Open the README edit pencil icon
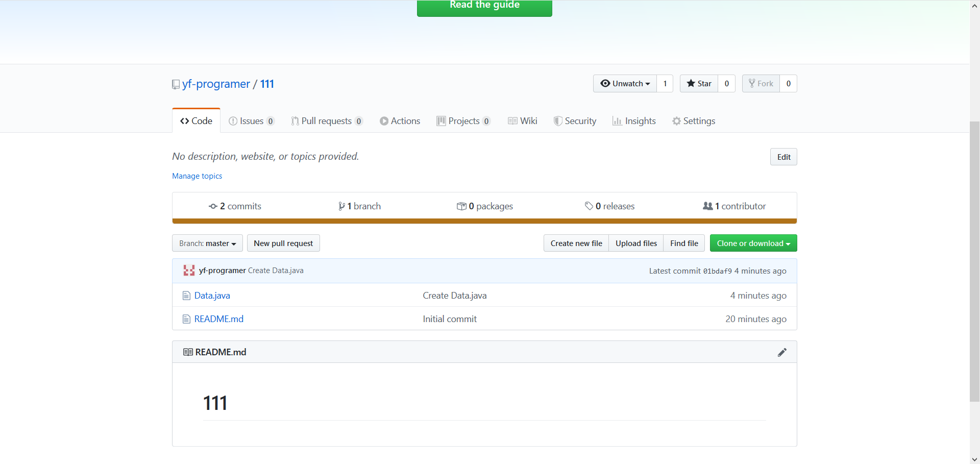The height and width of the screenshot is (464, 980). coord(782,352)
